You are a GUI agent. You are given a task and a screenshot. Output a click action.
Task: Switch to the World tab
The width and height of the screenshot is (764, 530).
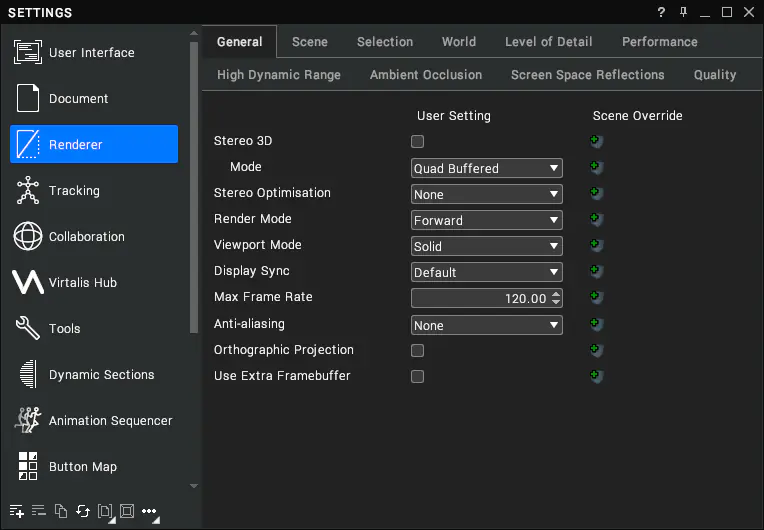pos(459,42)
